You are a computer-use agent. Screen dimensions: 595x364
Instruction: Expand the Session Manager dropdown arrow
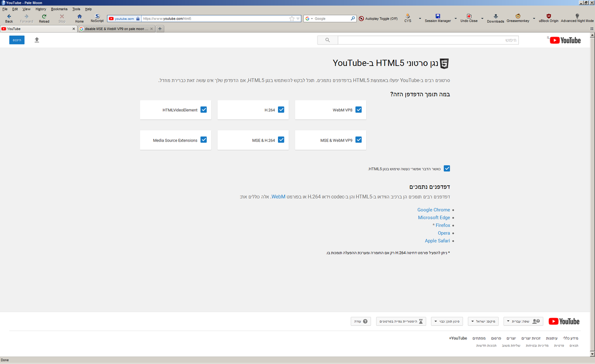(x=455, y=19)
